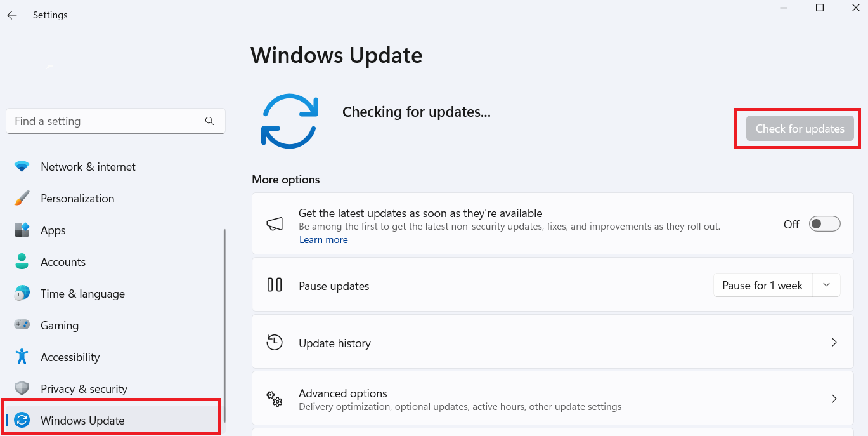Click the Pause for 1 week button
The image size is (868, 436).
point(763,286)
